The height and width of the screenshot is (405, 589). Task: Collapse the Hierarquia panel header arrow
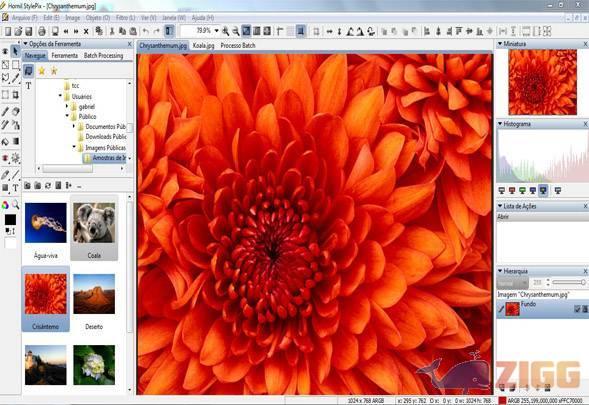coord(500,271)
